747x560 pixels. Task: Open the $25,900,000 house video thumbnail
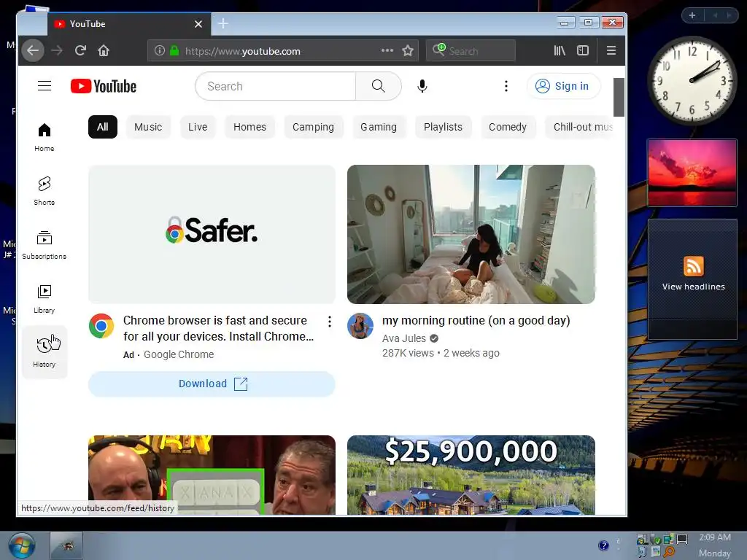click(471, 475)
